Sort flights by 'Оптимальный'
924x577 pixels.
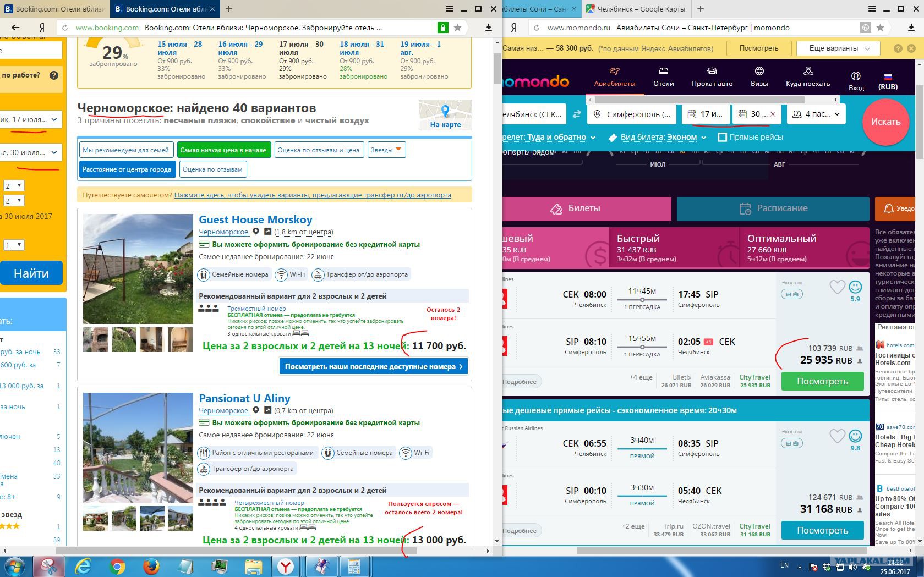(804, 248)
